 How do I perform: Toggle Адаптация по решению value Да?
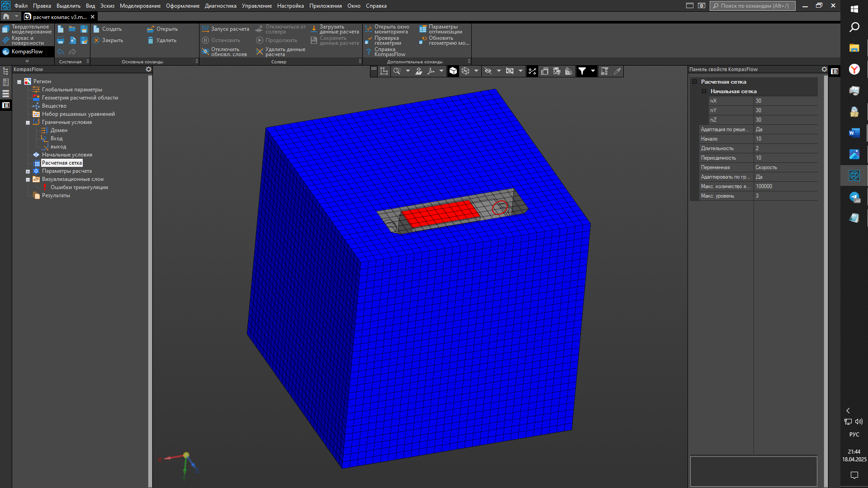coord(785,129)
